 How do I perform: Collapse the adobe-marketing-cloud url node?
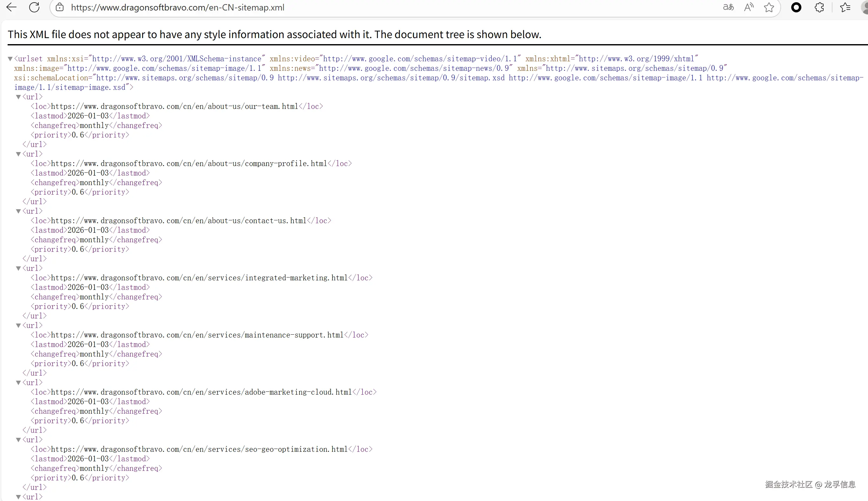tap(18, 383)
